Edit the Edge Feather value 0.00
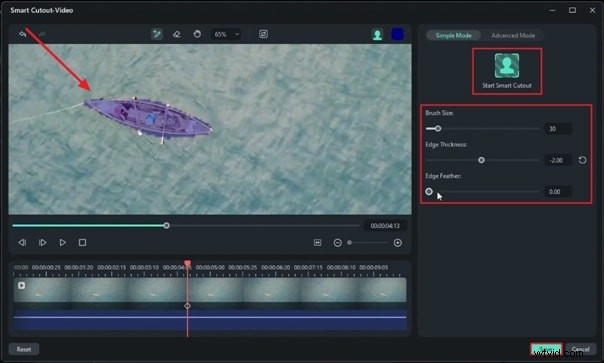The height and width of the screenshot is (363, 604). click(x=558, y=192)
